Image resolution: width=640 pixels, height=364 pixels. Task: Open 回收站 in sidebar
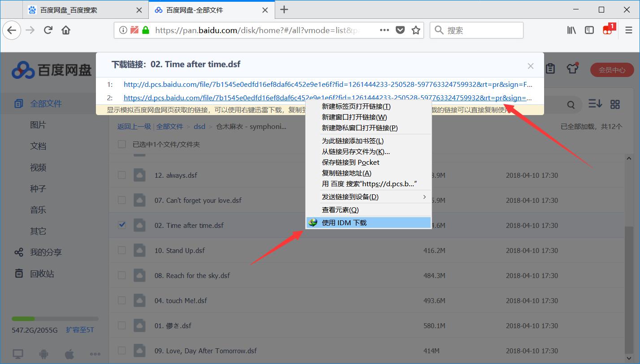click(42, 274)
